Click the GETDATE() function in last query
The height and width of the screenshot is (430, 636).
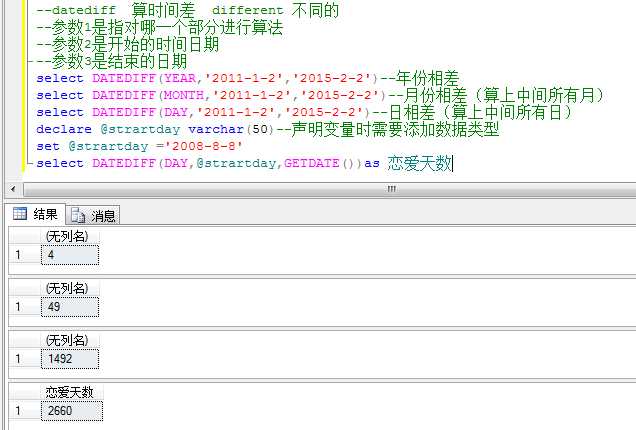click(322, 163)
